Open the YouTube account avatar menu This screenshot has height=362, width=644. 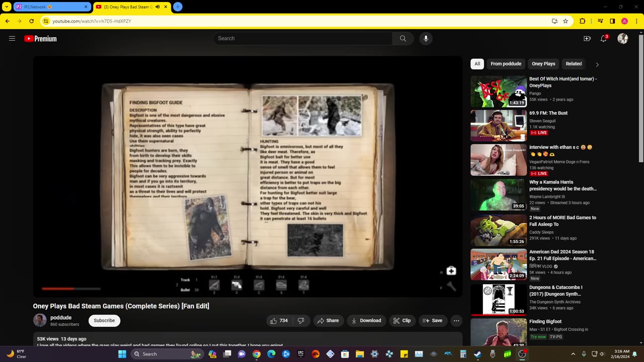click(x=623, y=39)
